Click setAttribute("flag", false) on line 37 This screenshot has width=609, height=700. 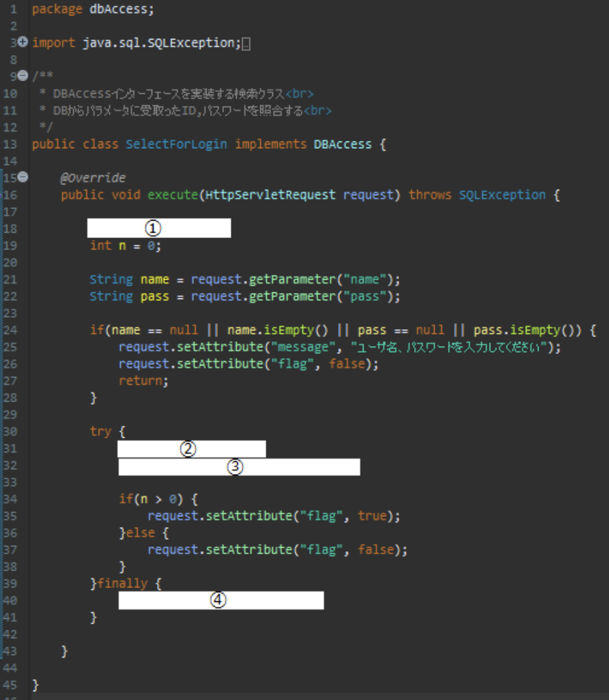(277, 550)
